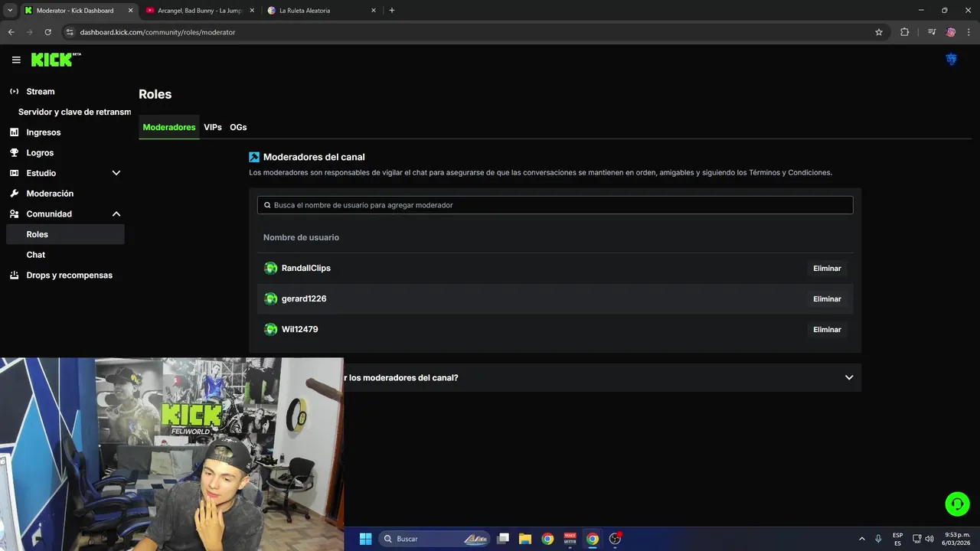Click the Stream broadcast icon in sidebar
This screenshot has height=551, width=980.
(x=14, y=91)
